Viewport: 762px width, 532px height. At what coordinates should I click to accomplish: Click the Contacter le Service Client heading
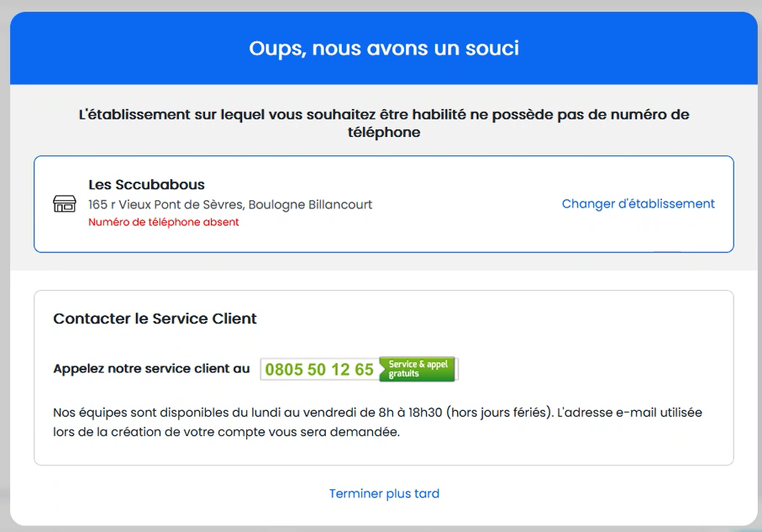click(155, 319)
